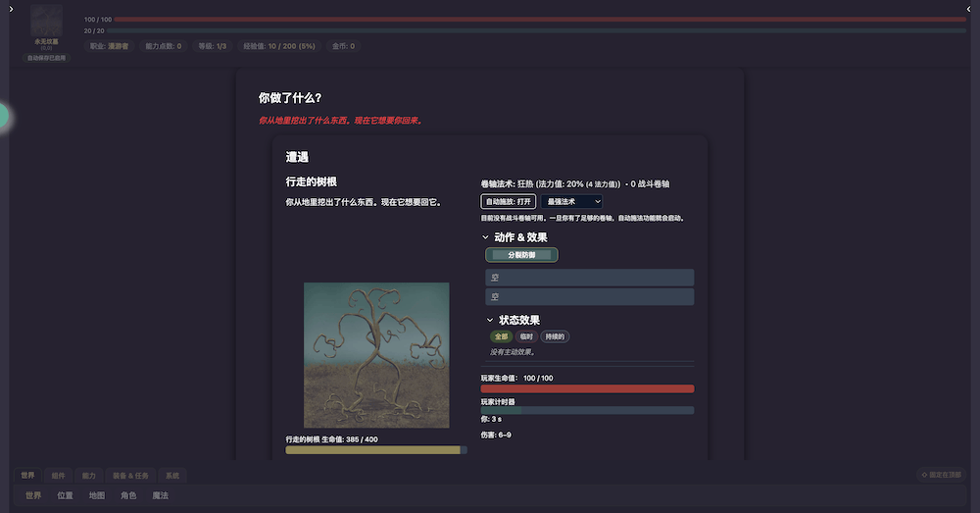This screenshot has width=980, height=513.
Task: Select the 全部 status effect filter
Action: tap(501, 336)
